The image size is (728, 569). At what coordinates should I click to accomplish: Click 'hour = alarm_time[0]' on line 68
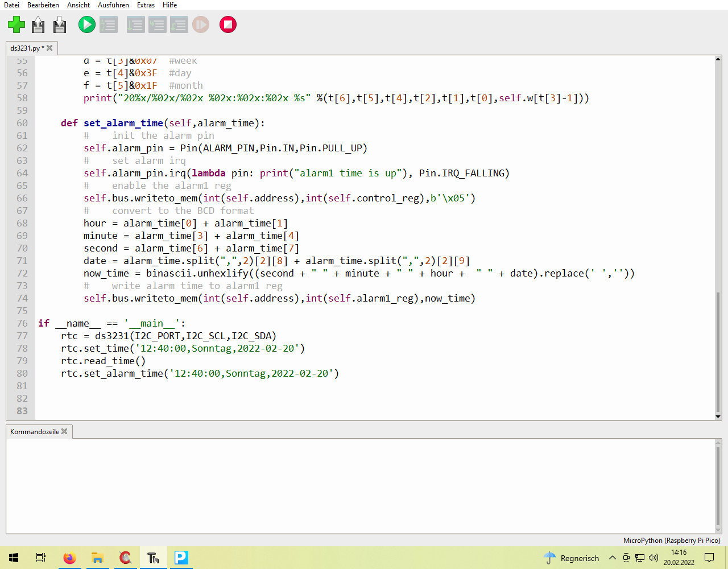pyautogui.click(x=140, y=223)
